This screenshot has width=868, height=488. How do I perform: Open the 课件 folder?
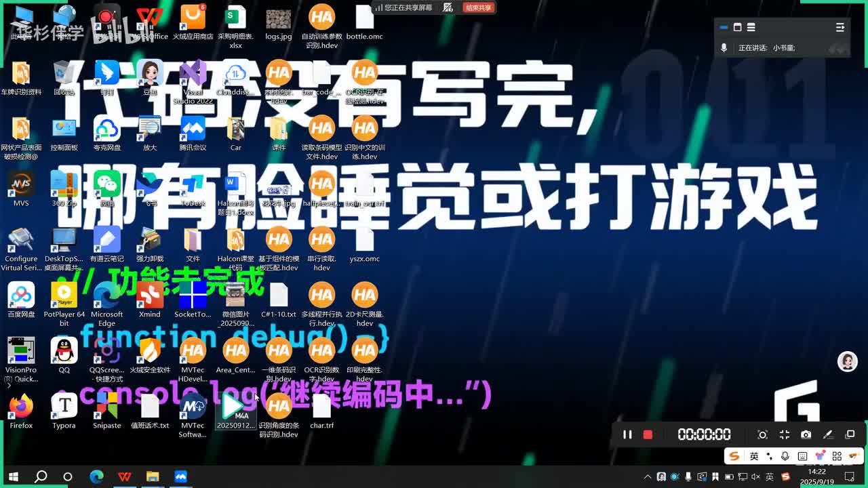[279, 134]
